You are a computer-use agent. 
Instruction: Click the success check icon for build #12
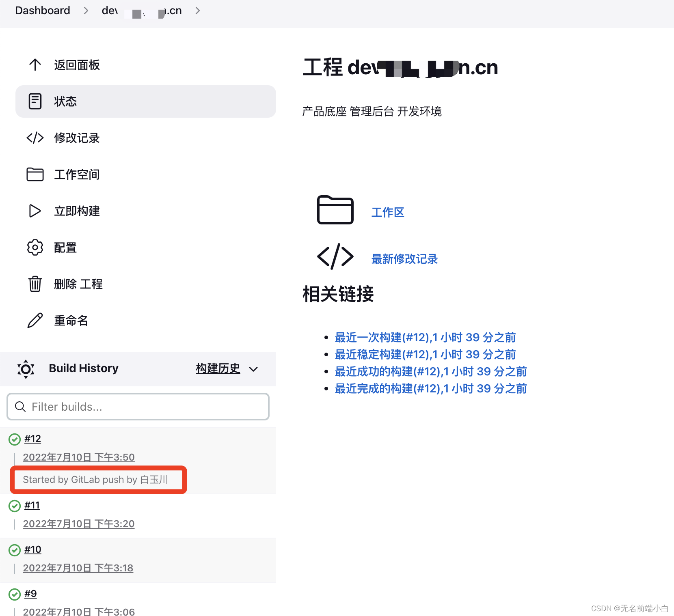pyautogui.click(x=15, y=439)
